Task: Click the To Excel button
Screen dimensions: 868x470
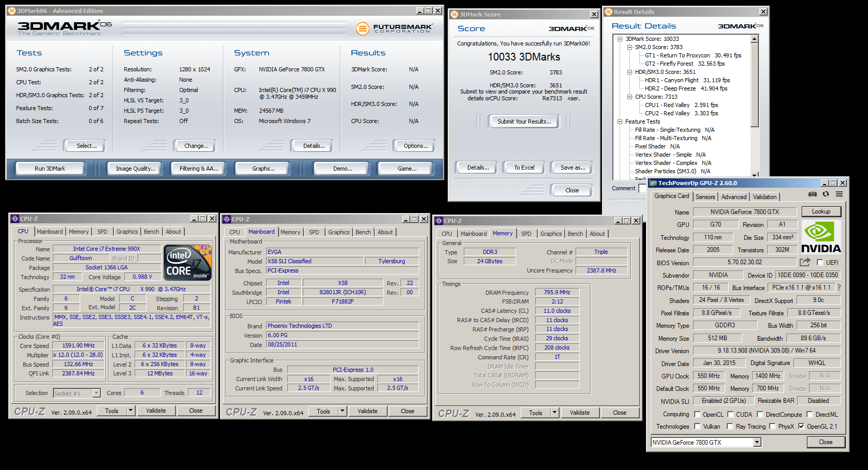Action: click(x=524, y=168)
